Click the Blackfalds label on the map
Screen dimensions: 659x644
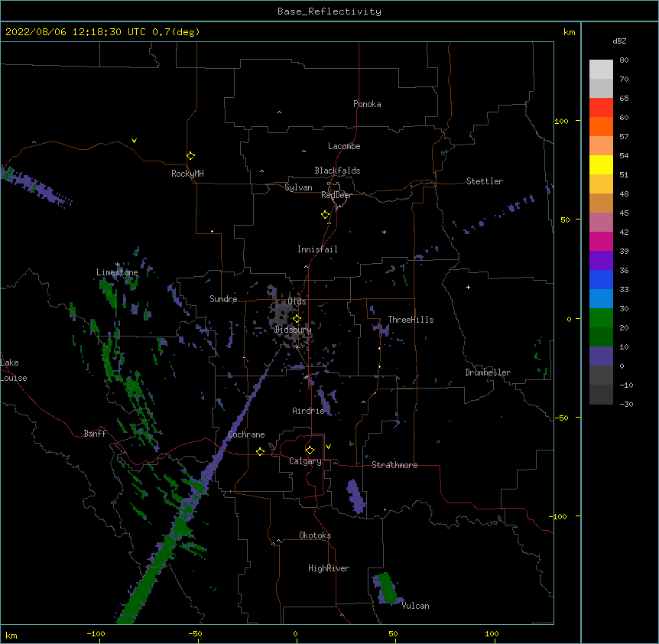337,171
